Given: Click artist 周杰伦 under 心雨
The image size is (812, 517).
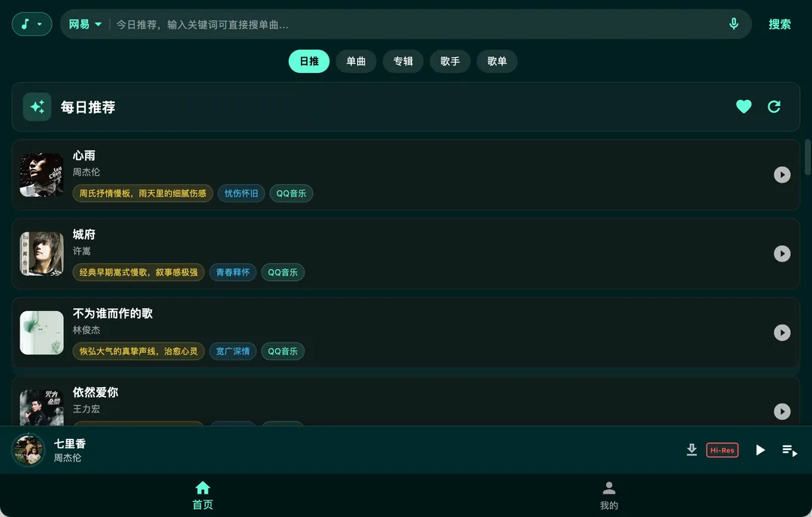Looking at the screenshot, I should point(86,172).
